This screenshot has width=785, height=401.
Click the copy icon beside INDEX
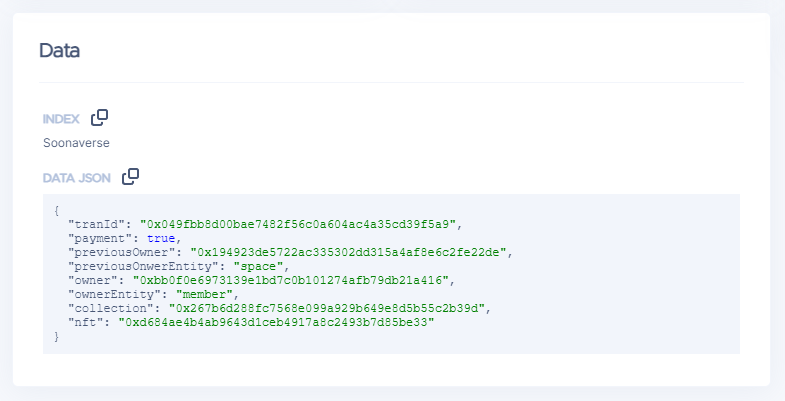[x=99, y=118]
